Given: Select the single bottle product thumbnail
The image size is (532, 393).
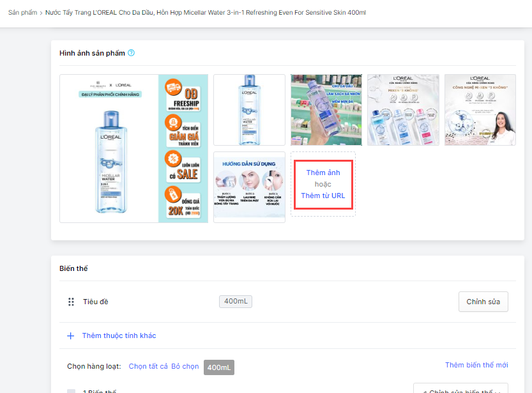Looking at the screenshot, I should click(x=249, y=110).
